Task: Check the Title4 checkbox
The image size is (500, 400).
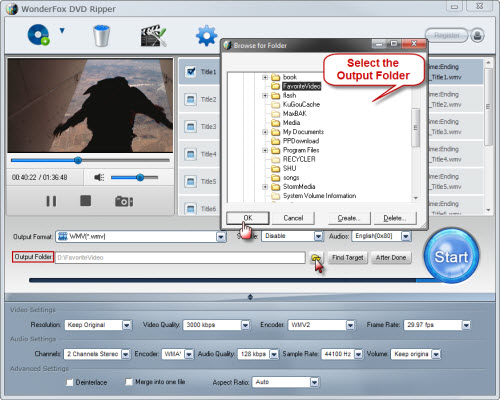Action: click(x=191, y=154)
